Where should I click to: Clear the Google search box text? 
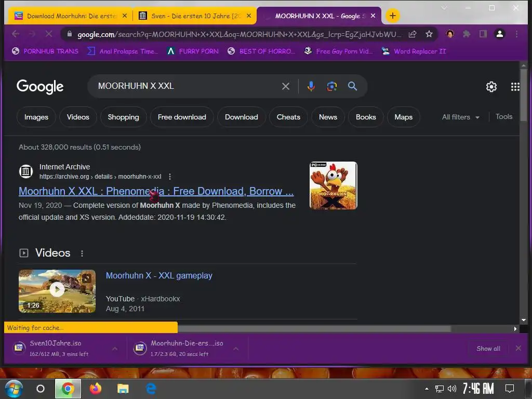coord(286,86)
